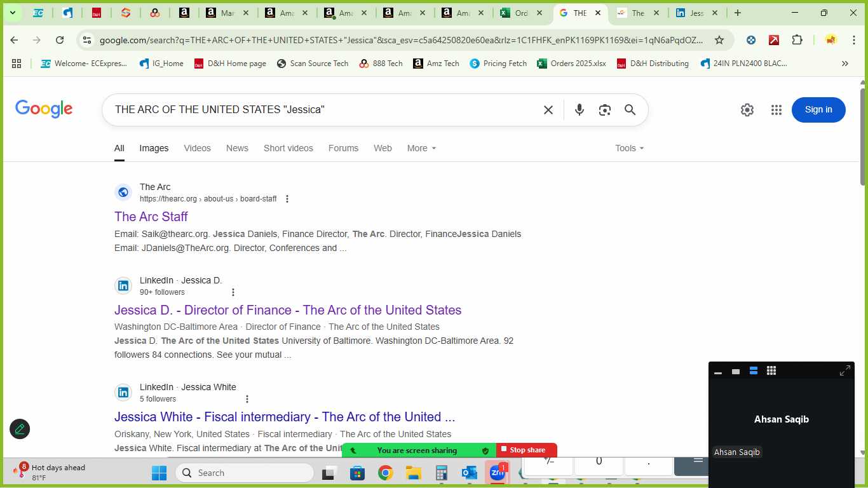This screenshot has width=868, height=488.
Task: Show hidden bookmarks with double chevron
Action: [x=845, y=64]
